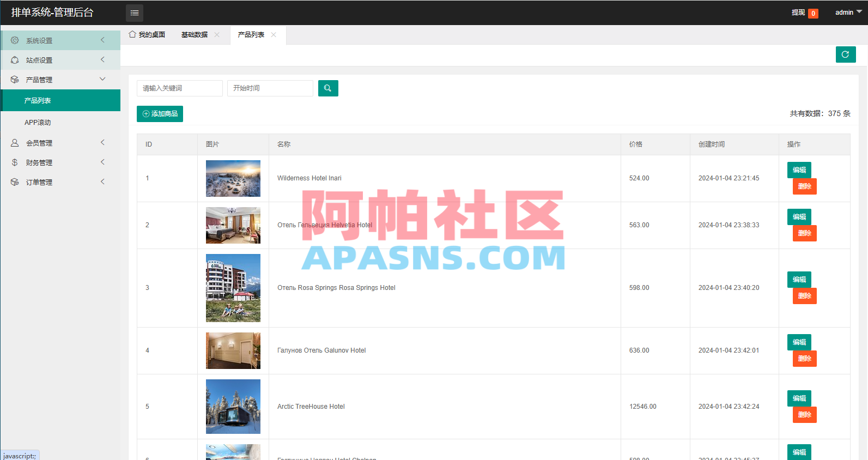Image resolution: width=868 pixels, height=460 pixels.
Task: Click the 站点设置 sidebar icon
Action: tap(15, 60)
